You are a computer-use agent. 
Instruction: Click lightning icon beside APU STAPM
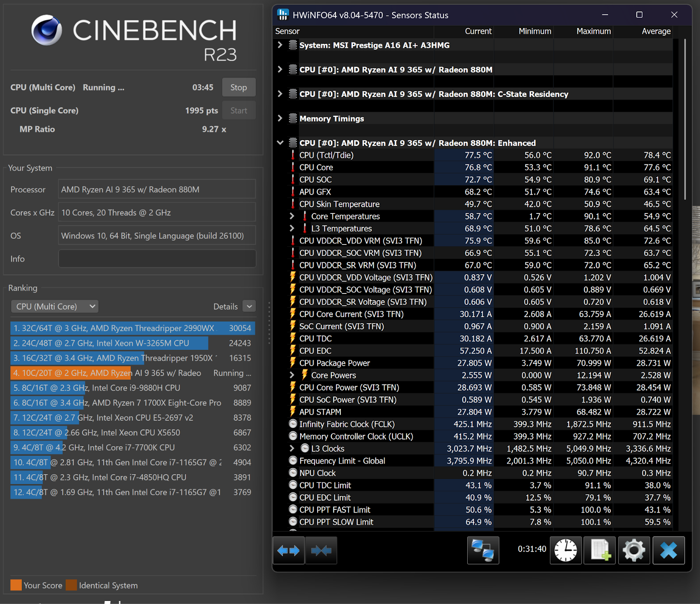(x=293, y=412)
